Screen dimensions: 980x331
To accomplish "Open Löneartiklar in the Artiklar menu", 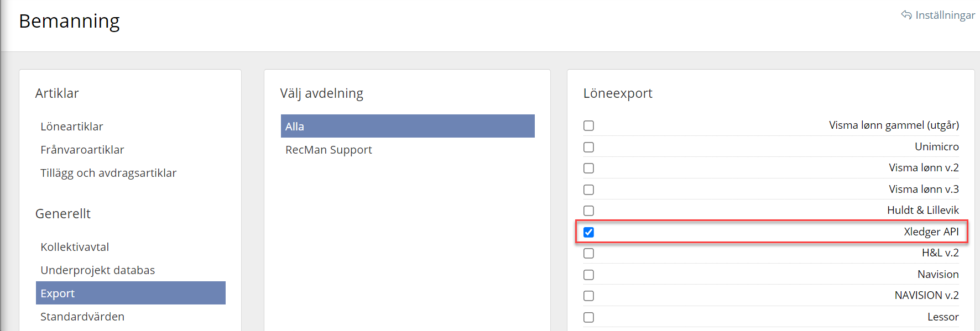I will pyautogui.click(x=72, y=127).
